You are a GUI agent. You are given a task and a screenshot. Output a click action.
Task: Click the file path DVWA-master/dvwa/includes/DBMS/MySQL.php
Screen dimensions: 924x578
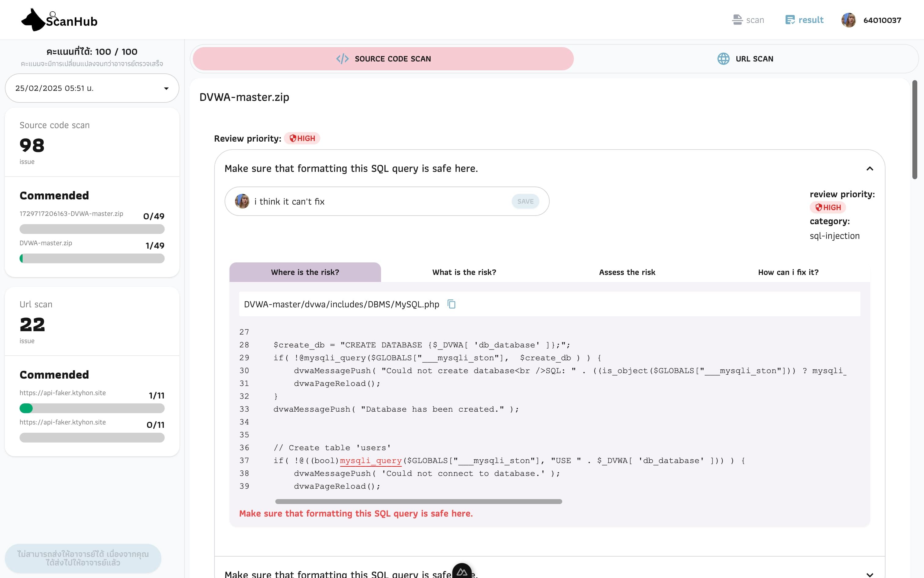pyautogui.click(x=341, y=304)
